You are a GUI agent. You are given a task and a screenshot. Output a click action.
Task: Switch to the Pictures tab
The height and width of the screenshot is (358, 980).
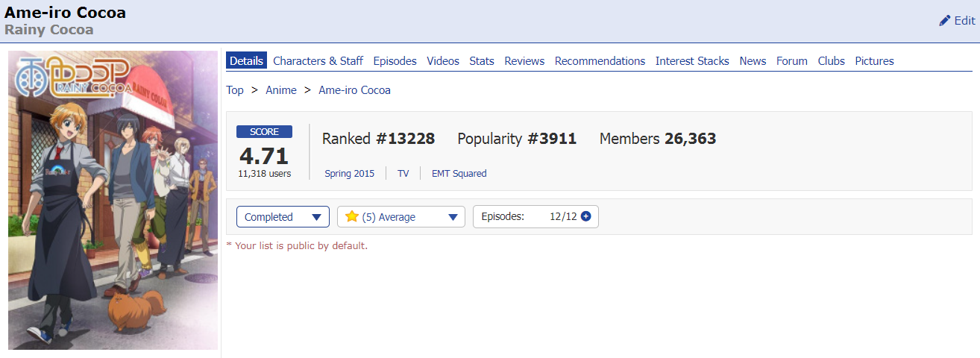pyautogui.click(x=874, y=61)
